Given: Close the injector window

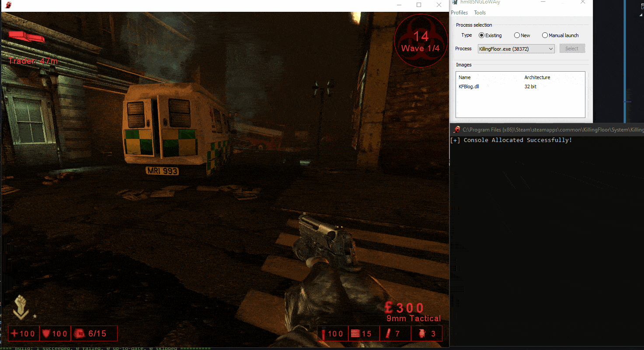Looking at the screenshot, I should point(582,2).
